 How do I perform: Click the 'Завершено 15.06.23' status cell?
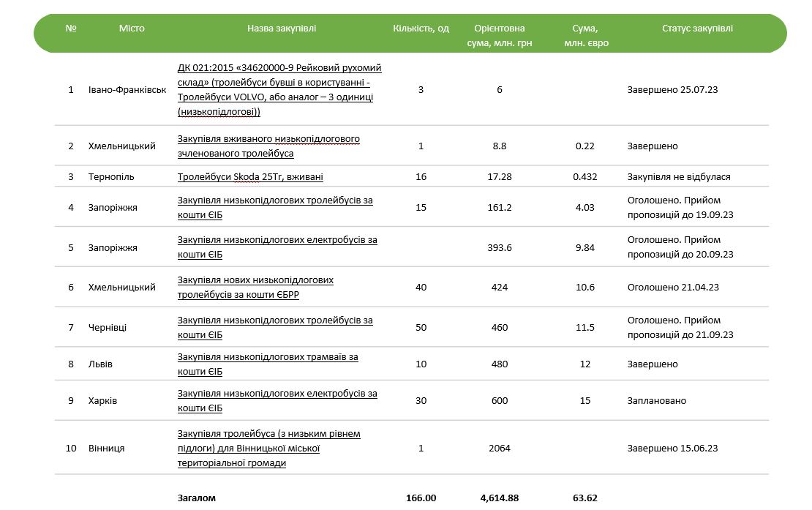pos(672,448)
